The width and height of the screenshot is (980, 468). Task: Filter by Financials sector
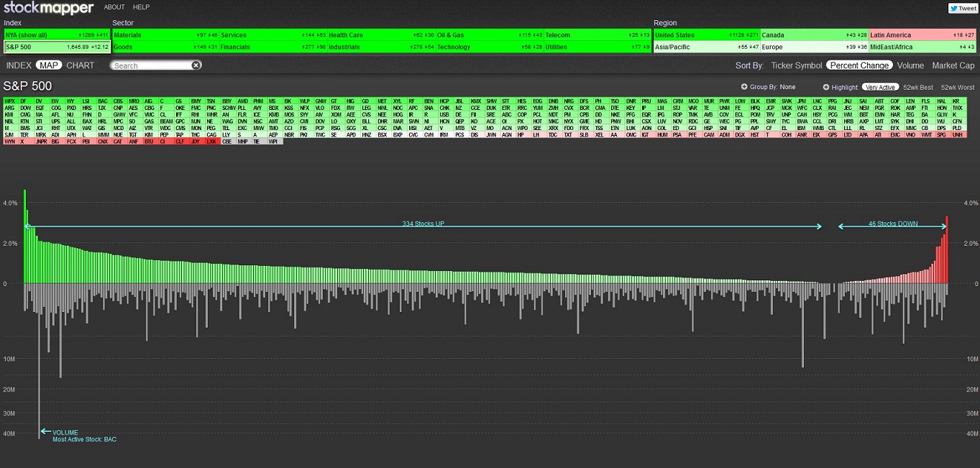point(273,47)
